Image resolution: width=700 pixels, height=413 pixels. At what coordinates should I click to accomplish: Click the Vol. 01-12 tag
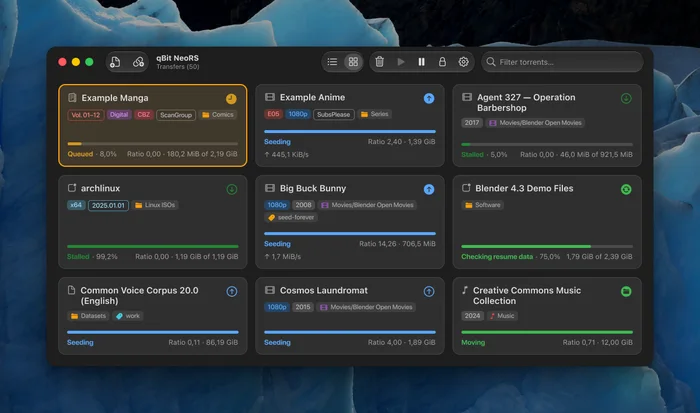coord(86,115)
